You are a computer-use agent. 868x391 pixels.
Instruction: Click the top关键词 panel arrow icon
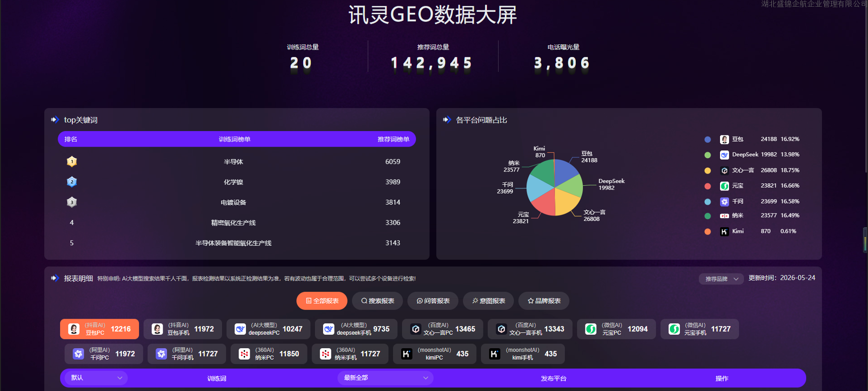tap(55, 120)
